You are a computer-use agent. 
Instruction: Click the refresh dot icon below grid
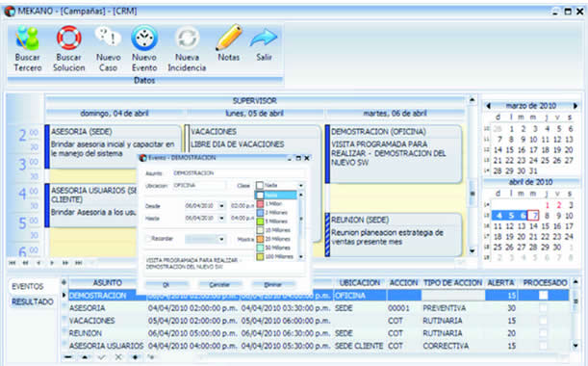pos(135,357)
